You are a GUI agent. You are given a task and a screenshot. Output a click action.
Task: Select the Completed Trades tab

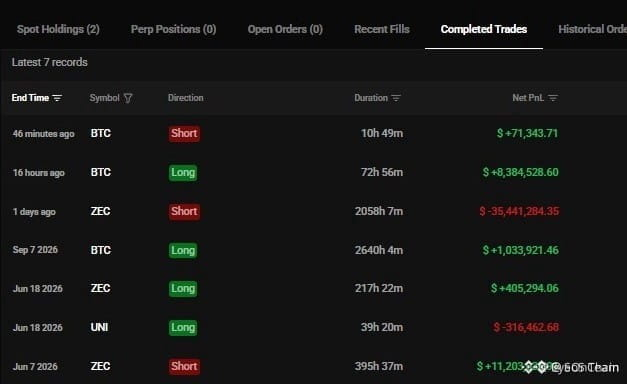coord(484,29)
